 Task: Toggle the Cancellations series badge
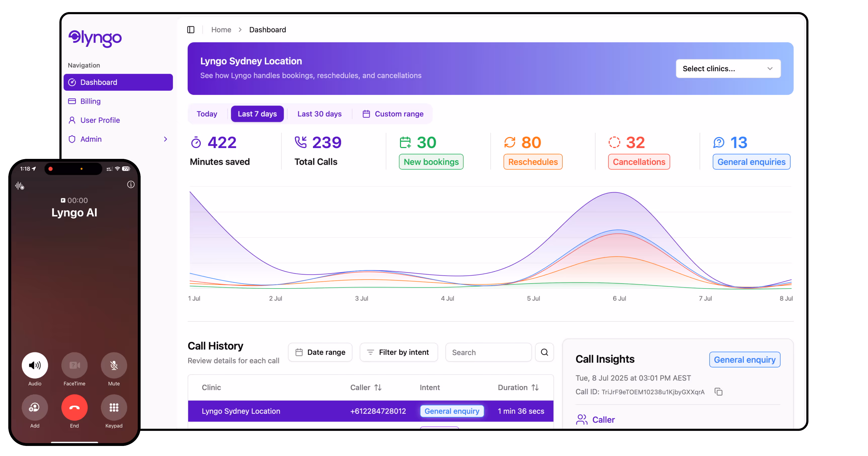[x=639, y=162]
